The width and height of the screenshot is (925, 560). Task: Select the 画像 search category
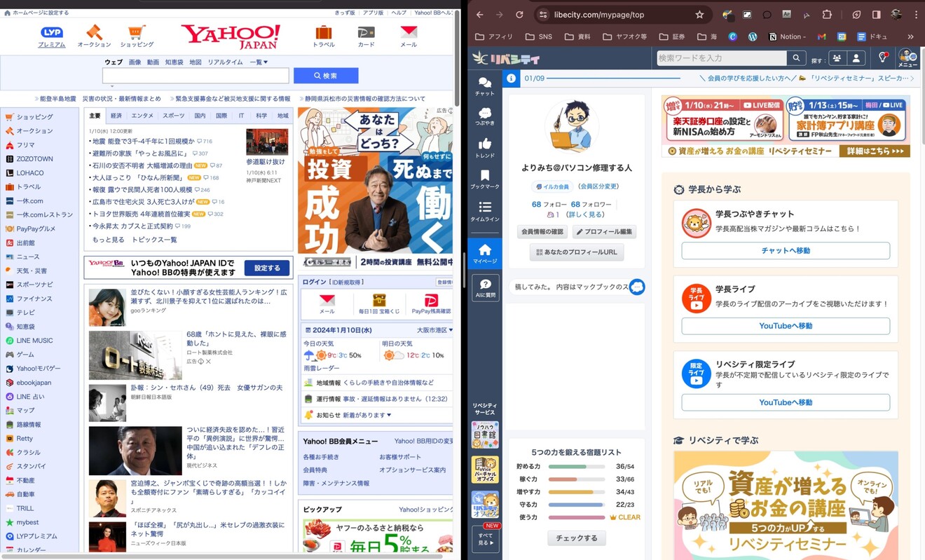(135, 62)
